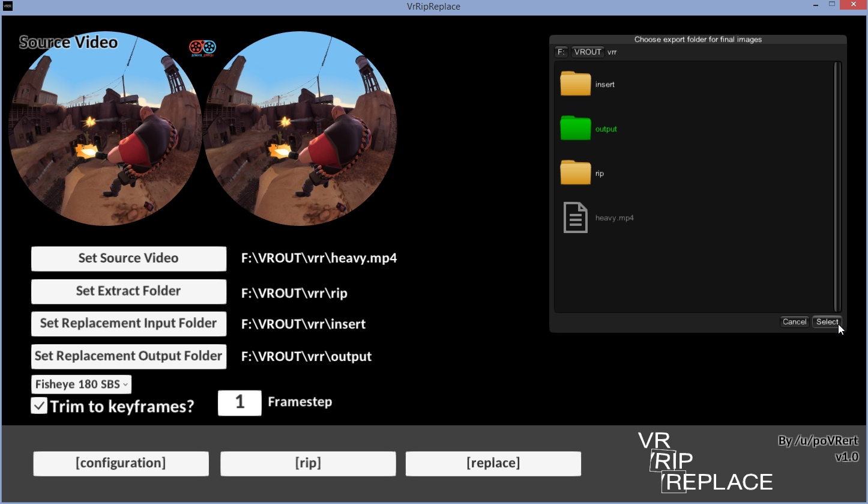Click Set Extract Folder button
The height and width of the screenshot is (504, 868).
click(128, 291)
